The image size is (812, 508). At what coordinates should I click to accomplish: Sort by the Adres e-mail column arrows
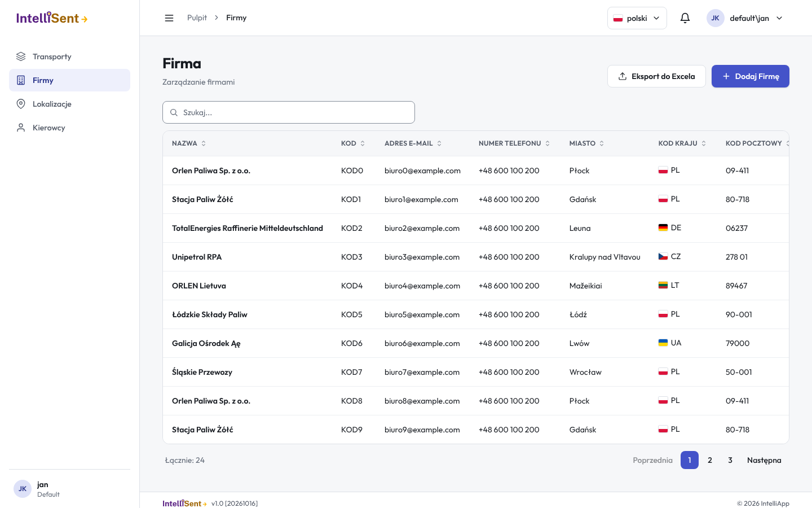(439, 143)
